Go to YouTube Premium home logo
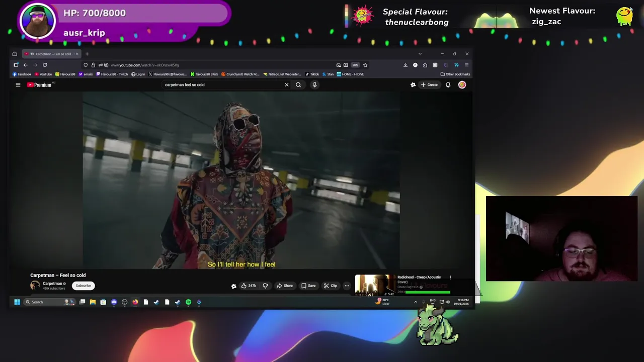The height and width of the screenshot is (362, 644). (39, 85)
